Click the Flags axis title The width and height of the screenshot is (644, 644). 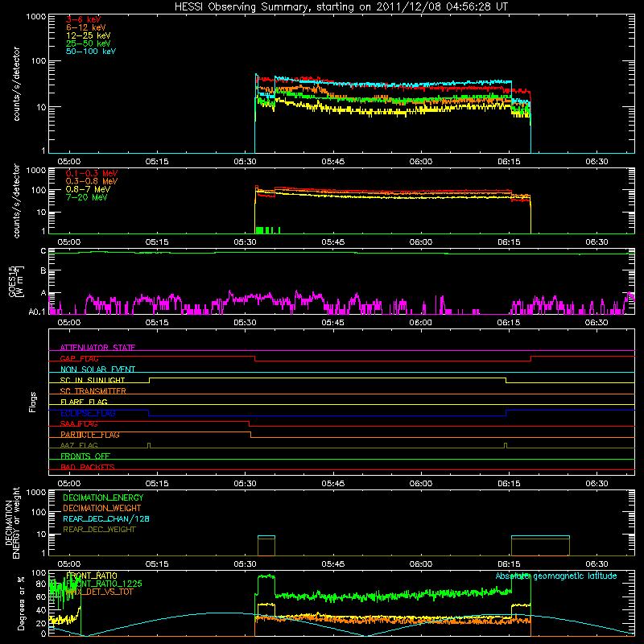pos(33,402)
